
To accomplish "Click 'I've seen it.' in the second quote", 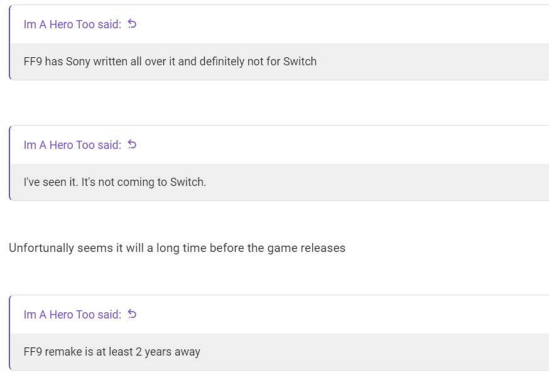I will click(51, 182).
